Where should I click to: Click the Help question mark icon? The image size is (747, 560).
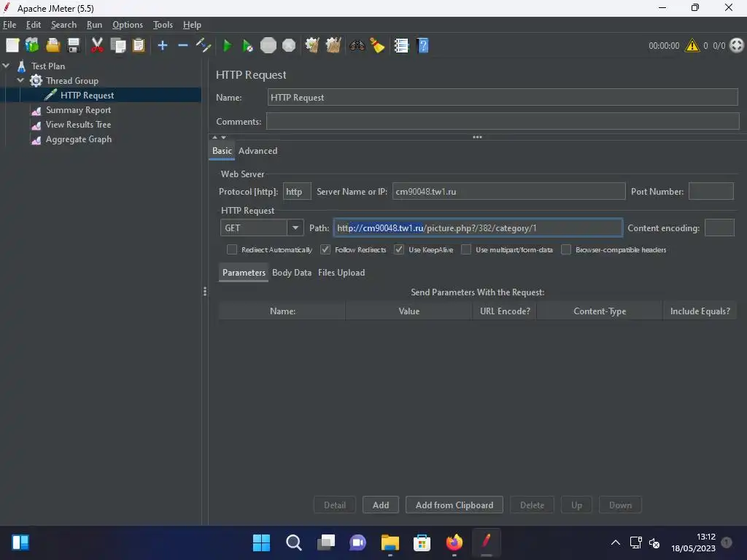click(422, 46)
